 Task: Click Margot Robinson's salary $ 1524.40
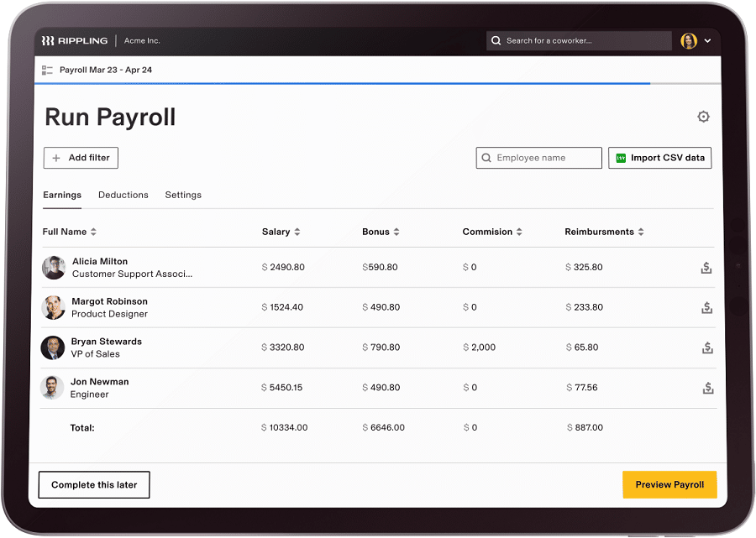282,307
